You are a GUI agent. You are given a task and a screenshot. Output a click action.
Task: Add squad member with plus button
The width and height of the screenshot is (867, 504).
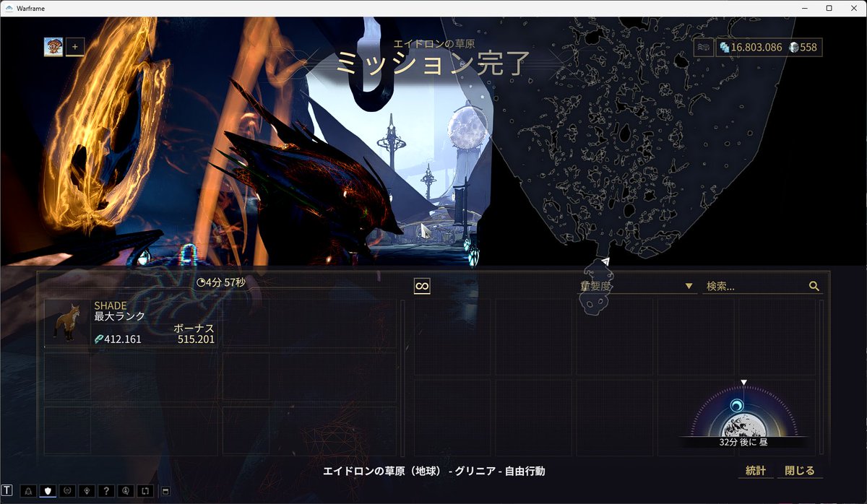pos(75,47)
